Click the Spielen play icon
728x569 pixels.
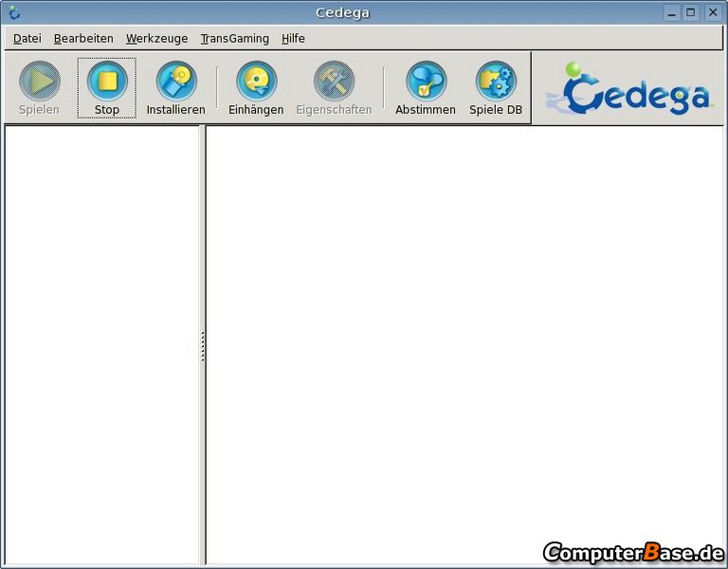point(40,82)
